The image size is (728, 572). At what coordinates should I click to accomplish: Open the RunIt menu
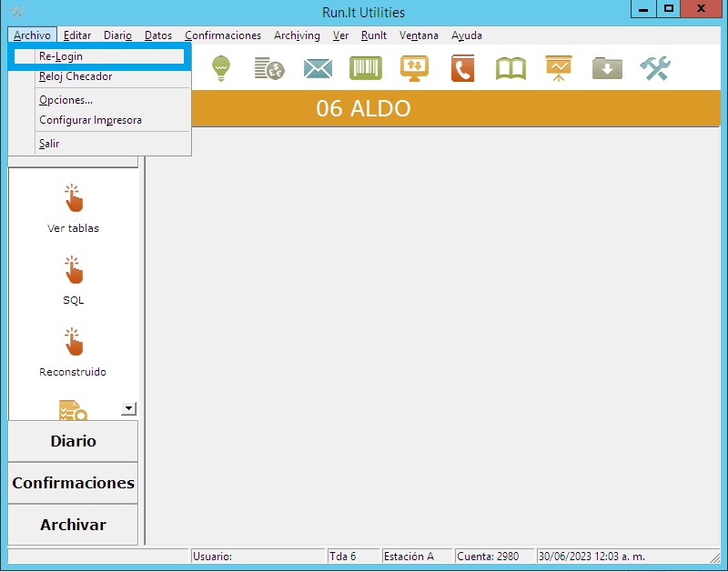(x=374, y=35)
